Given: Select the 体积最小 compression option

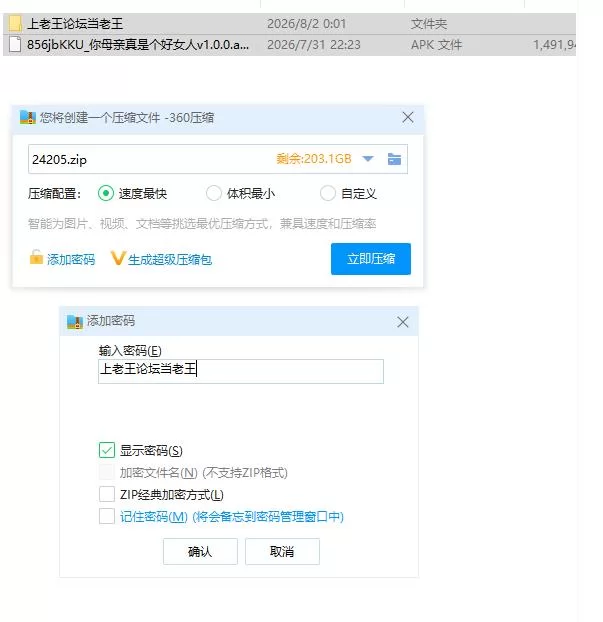Looking at the screenshot, I should click(213, 194).
